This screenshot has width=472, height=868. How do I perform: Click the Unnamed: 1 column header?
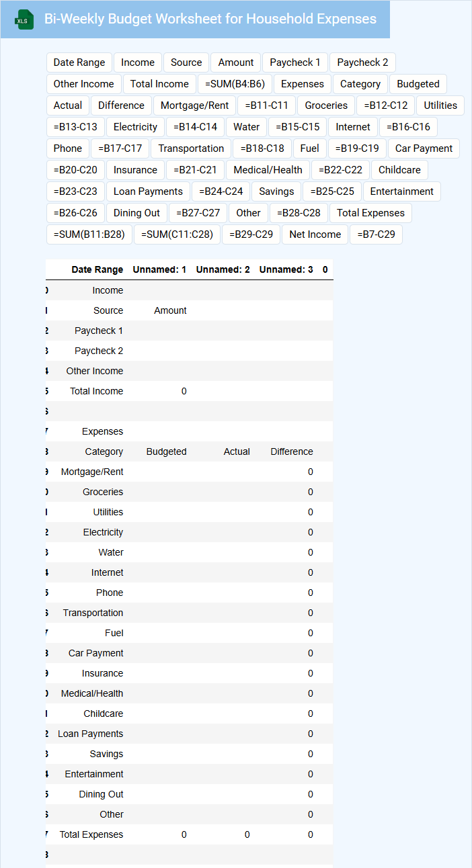click(x=159, y=269)
